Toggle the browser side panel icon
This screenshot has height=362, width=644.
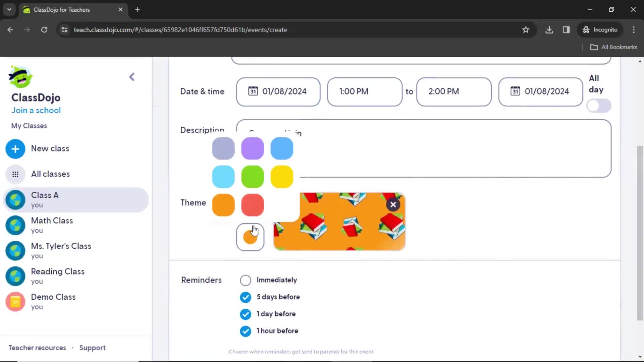(566, 30)
